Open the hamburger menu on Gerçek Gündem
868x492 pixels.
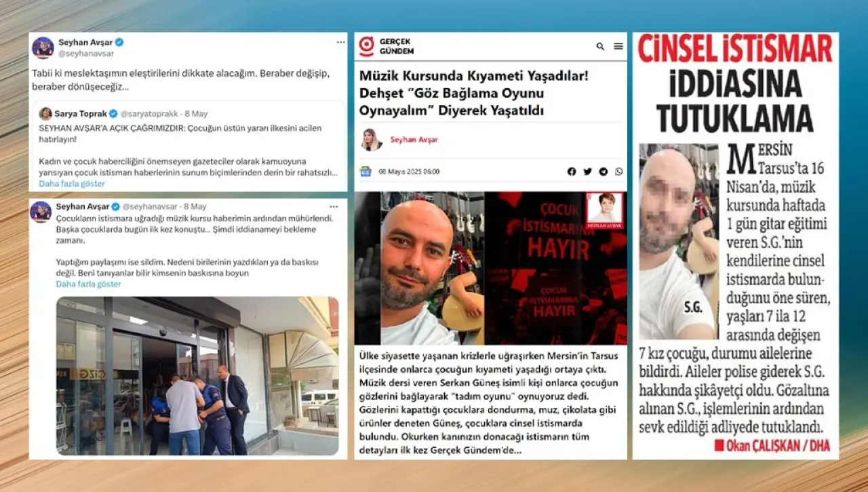pyautogui.click(x=618, y=46)
